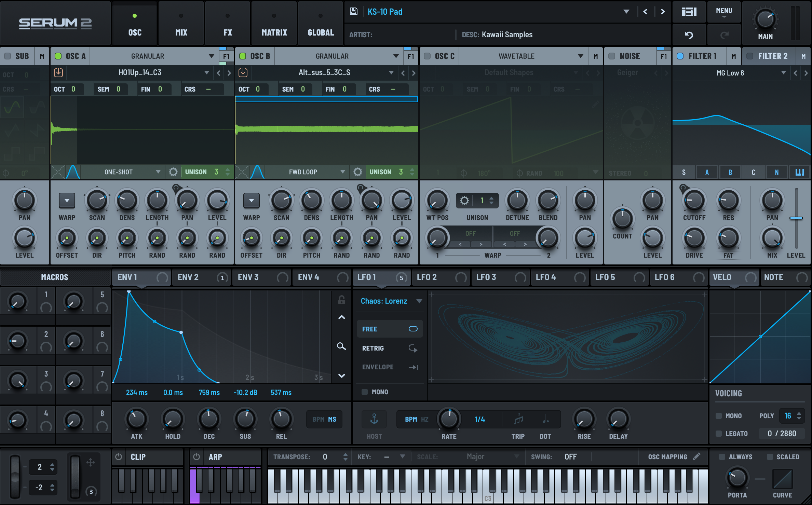Click the pitch bend move crosshair icon
Viewport: 812px width, 505px height.
pos(91,462)
